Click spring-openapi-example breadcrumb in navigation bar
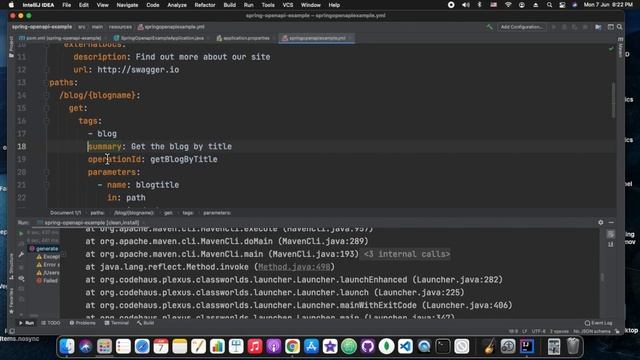The height and width of the screenshot is (360, 640). point(42,27)
